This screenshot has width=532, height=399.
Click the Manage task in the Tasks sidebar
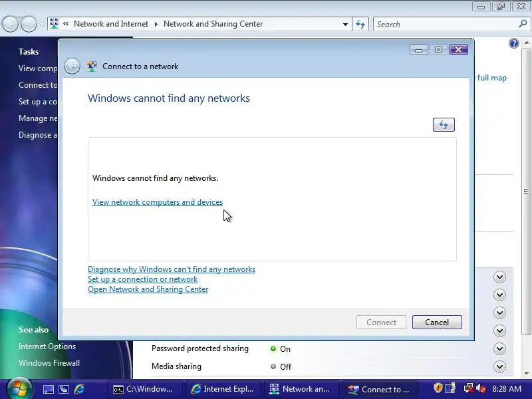[38, 118]
